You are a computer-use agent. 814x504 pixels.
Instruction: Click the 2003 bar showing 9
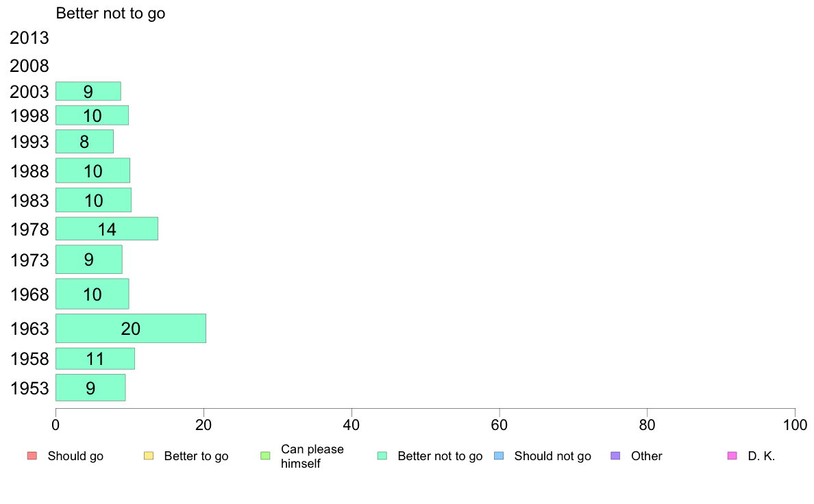tap(88, 91)
